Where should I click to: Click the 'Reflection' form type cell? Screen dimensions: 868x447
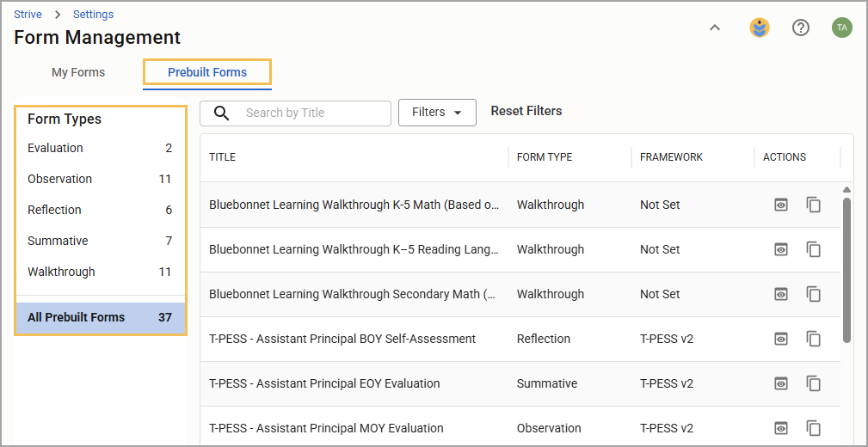tap(544, 339)
